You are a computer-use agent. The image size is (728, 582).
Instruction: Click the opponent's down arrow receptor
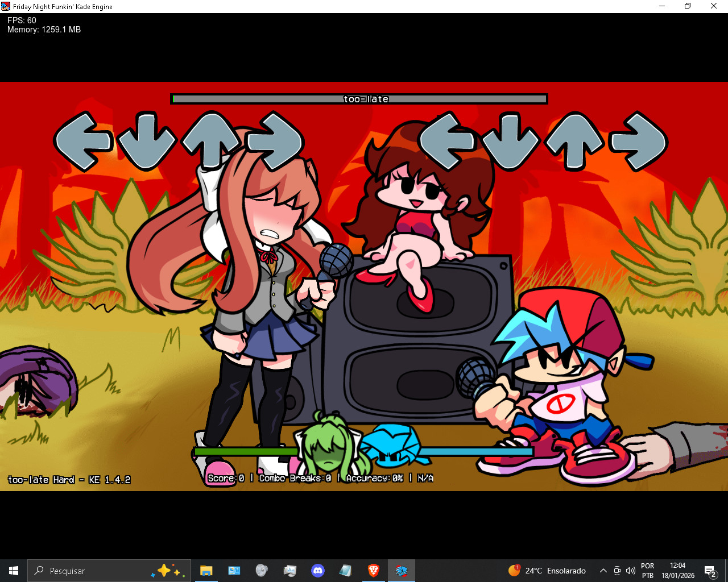click(x=147, y=141)
